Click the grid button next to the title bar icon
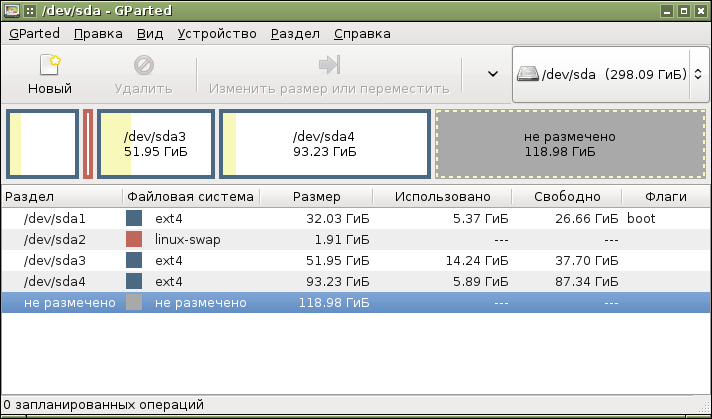 [30, 11]
